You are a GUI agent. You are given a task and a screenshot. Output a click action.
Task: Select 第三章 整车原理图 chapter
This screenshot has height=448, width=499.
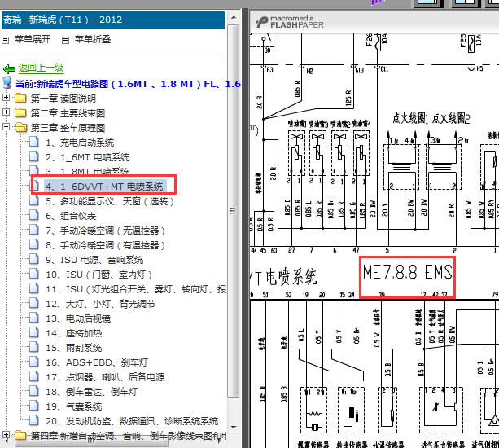point(68,128)
